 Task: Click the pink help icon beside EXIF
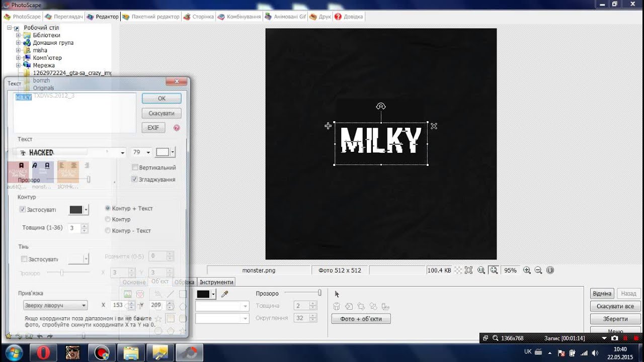177,128
